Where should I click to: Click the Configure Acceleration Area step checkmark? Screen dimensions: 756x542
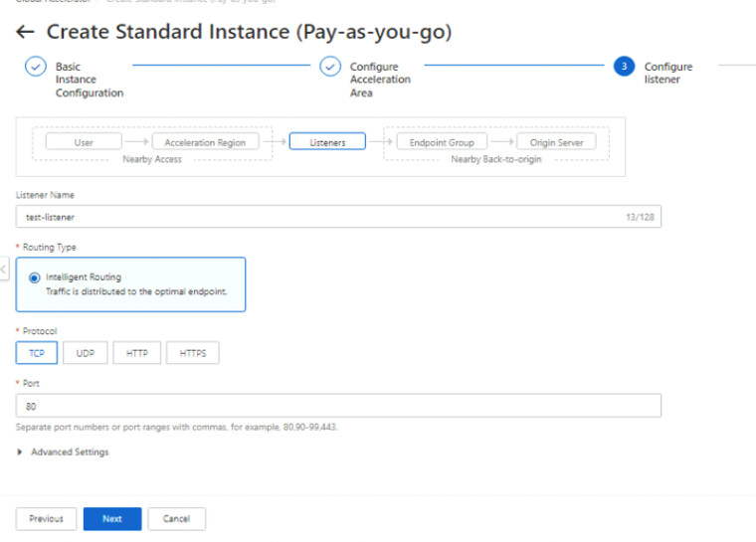tap(330, 67)
